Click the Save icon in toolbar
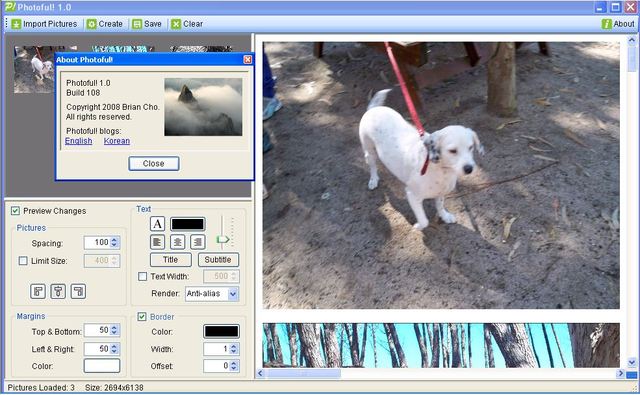 coord(137,24)
